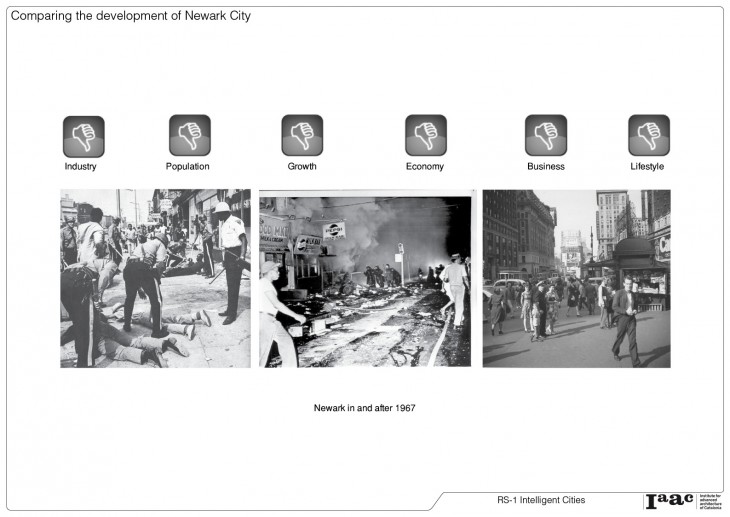Select the Population label text
This screenshot has height=517, width=730.
(188, 167)
